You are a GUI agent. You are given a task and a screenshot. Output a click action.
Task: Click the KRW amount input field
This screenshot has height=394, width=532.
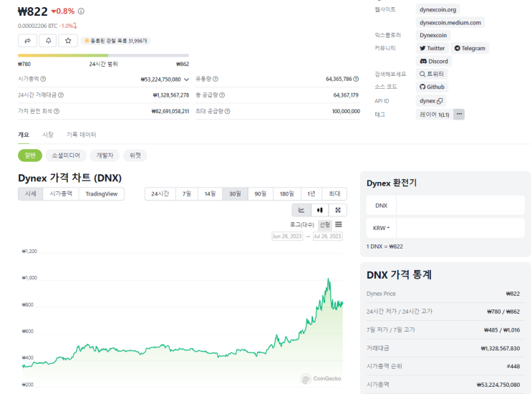(x=460, y=228)
